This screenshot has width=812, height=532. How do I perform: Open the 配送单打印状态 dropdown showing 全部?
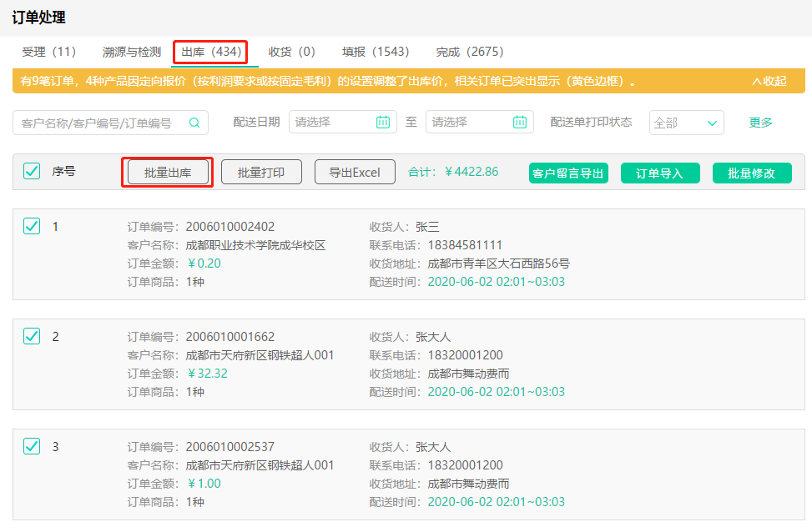(686, 122)
